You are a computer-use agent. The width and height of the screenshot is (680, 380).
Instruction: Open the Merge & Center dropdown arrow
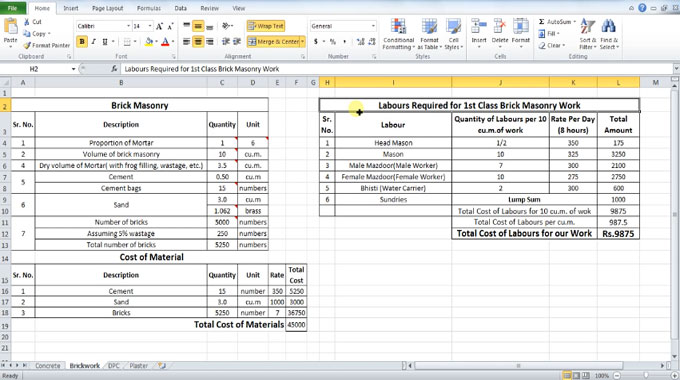pyautogui.click(x=303, y=42)
